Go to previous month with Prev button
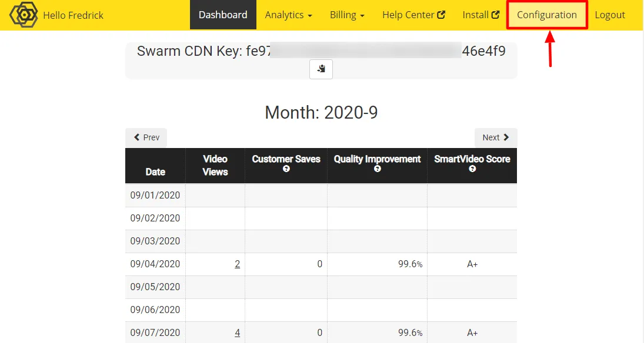The height and width of the screenshot is (343, 644). pyautogui.click(x=146, y=137)
